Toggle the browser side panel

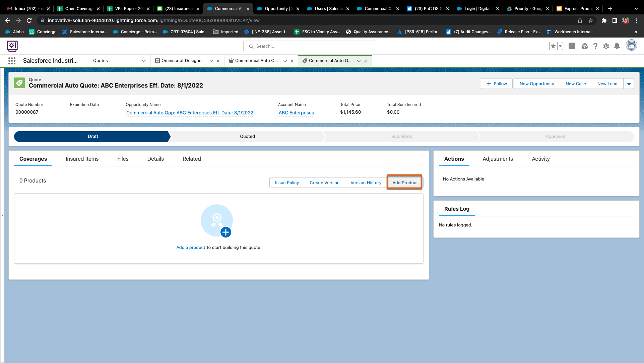click(615, 20)
